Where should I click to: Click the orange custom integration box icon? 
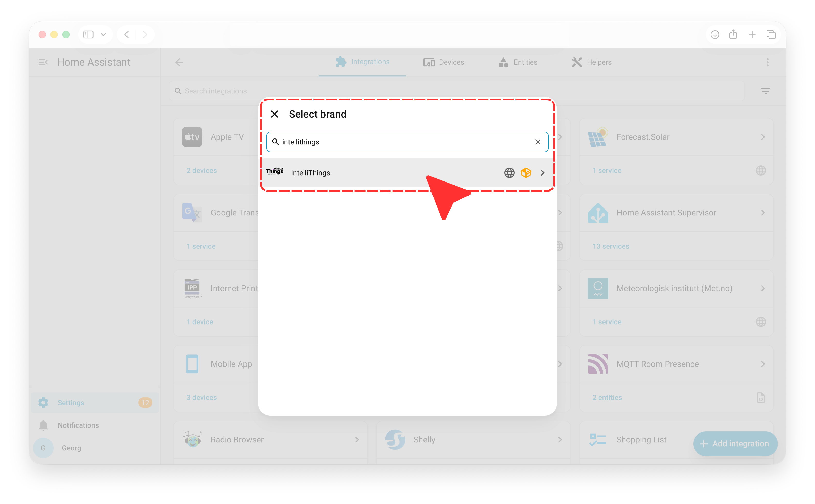click(526, 173)
